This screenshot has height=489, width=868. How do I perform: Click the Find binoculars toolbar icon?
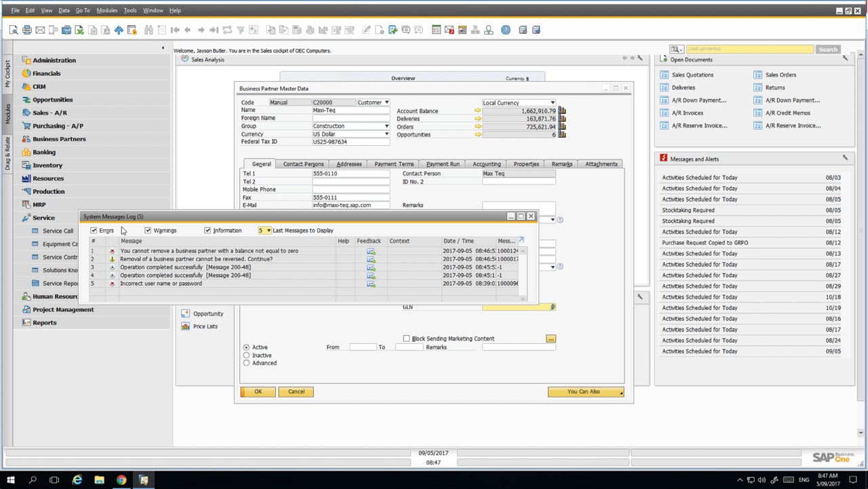click(149, 30)
